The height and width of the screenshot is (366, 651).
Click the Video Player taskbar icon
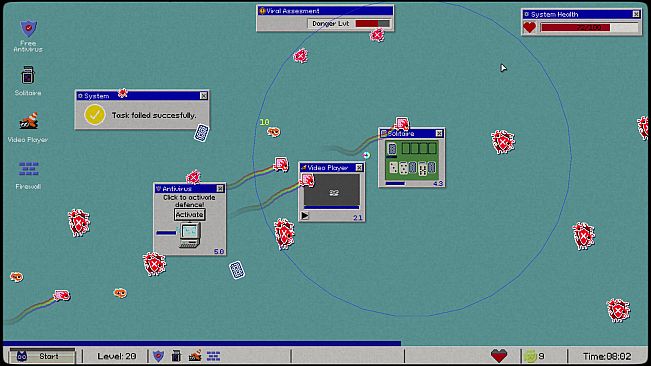(x=195, y=356)
